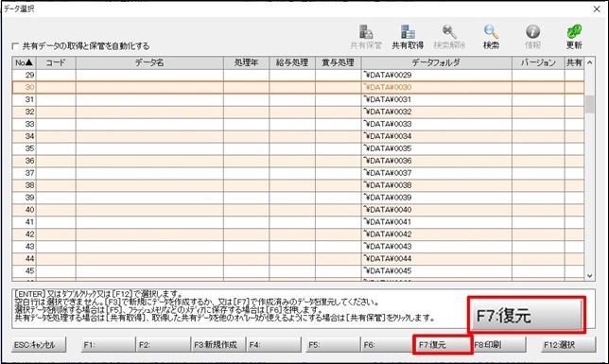Select row 42 in the data list
Viewport: 609px width, 364px height.
tap(298, 234)
